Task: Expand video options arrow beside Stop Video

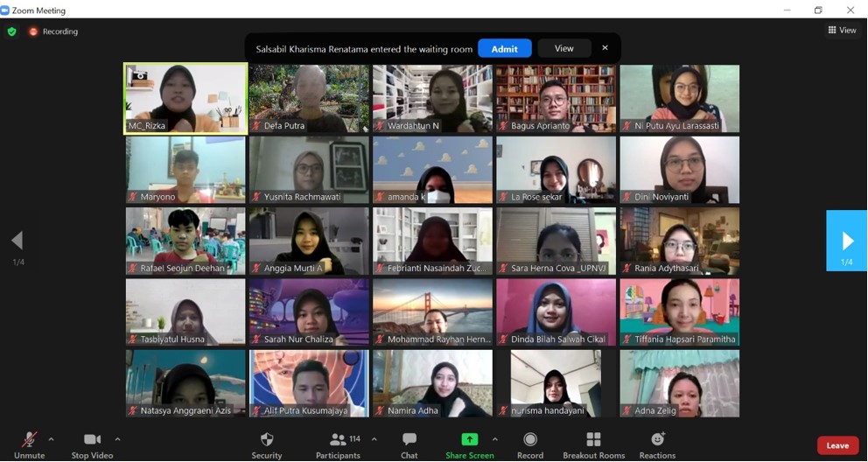Action: coord(117,439)
